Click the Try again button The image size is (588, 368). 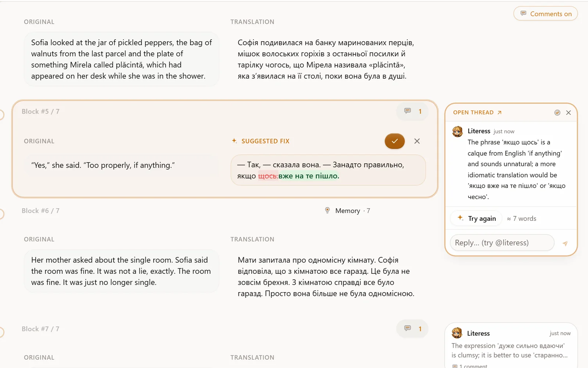(x=477, y=219)
